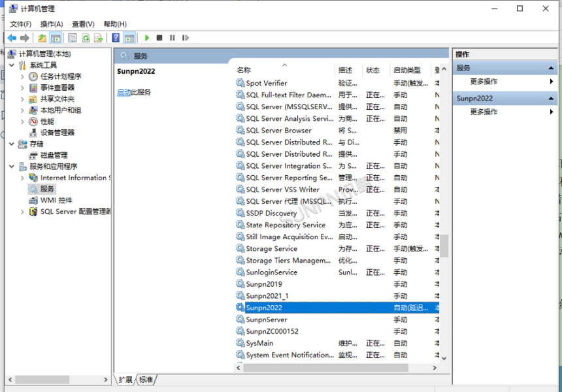562x392 pixels.
Task: Select the SunpnZC000152 service
Action: click(337, 331)
